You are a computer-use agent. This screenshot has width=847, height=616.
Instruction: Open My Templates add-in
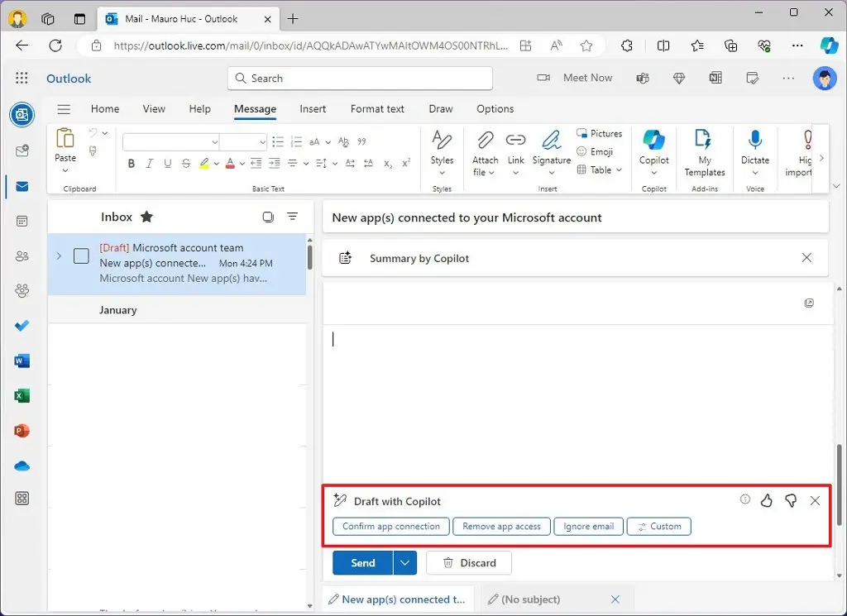tap(704, 150)
